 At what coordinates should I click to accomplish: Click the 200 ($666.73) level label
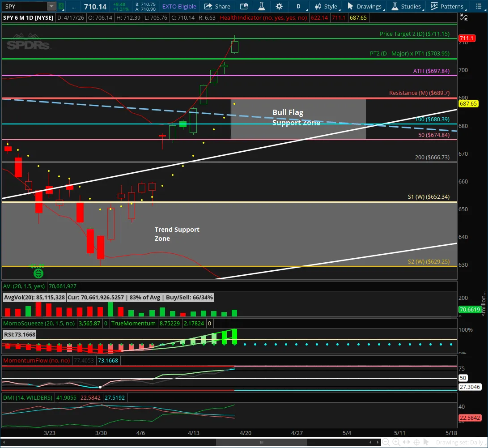click(432, 157)
